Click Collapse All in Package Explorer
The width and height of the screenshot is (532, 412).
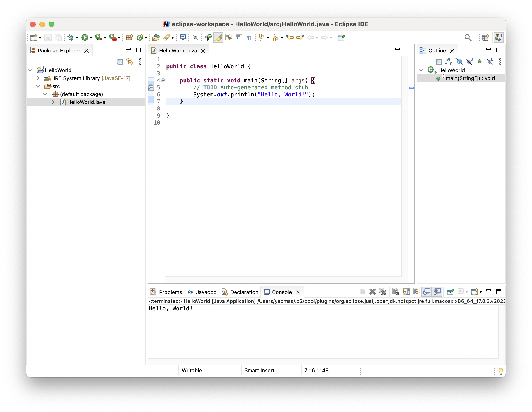click(119, 61)
